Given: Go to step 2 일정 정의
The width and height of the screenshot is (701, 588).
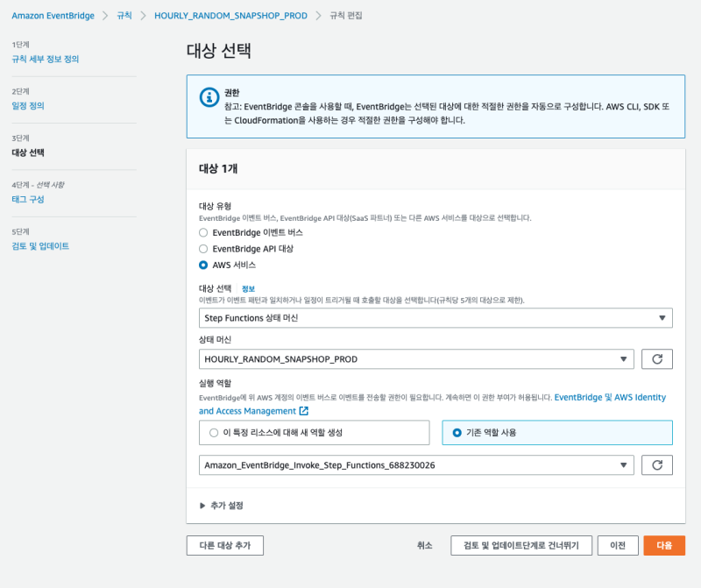Looking at the screenshot, I should coord(28,106).
